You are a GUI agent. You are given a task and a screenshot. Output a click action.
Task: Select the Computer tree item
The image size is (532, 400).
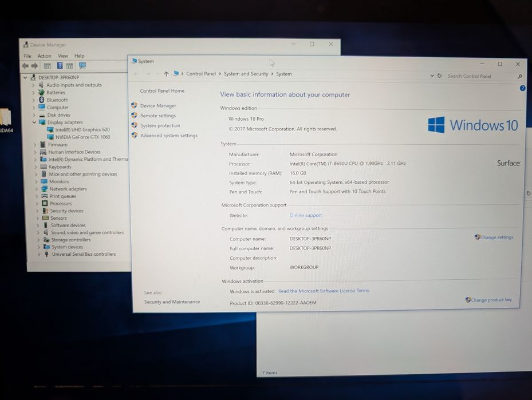click(57, 107)
